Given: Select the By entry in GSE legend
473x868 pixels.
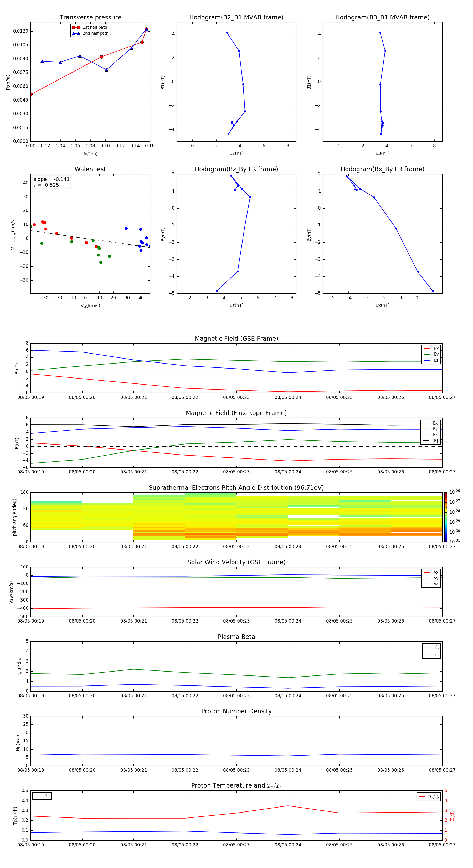Looking at the screenshot, I should [431, 354].
